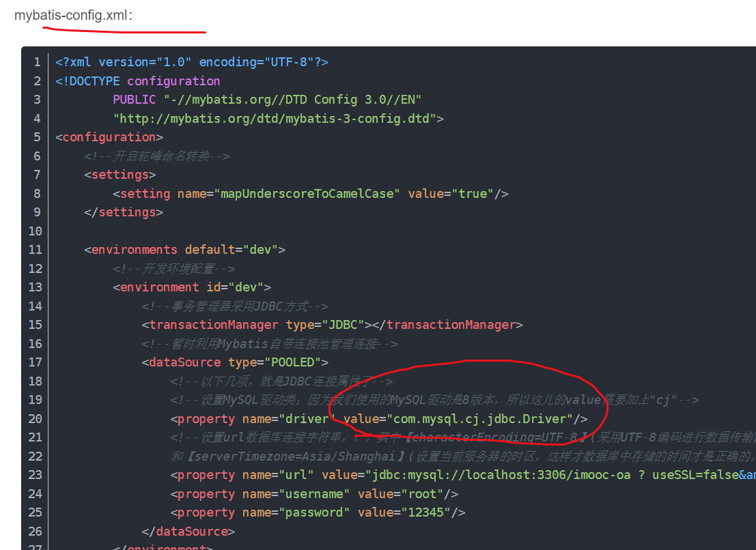Click the comment on line 18 about JDBC properties
Screen dimensions: 756x550
[x=281, y=381]
